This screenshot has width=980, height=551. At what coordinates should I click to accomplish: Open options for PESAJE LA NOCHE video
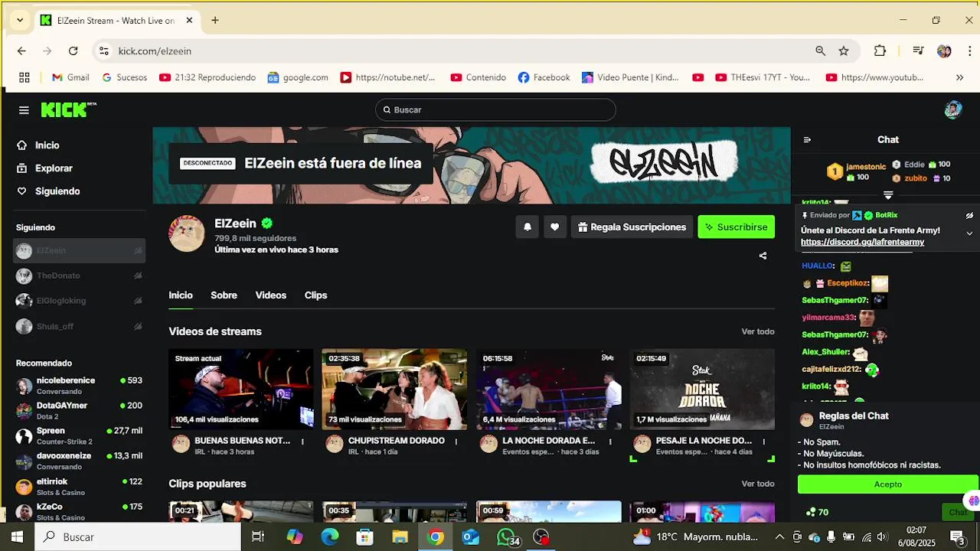764,442
